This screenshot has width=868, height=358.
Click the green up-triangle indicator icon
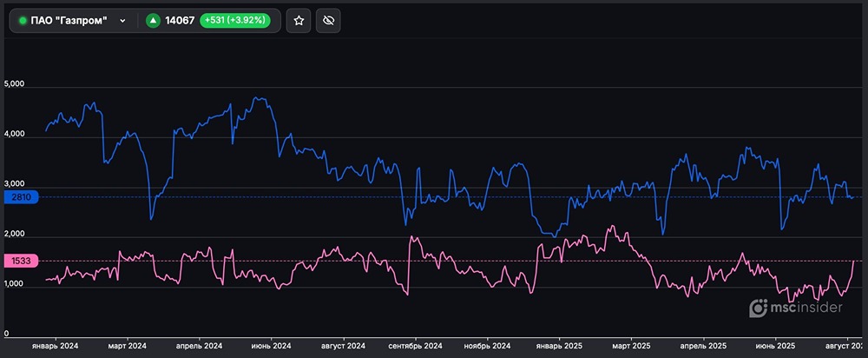pos(153,20)
